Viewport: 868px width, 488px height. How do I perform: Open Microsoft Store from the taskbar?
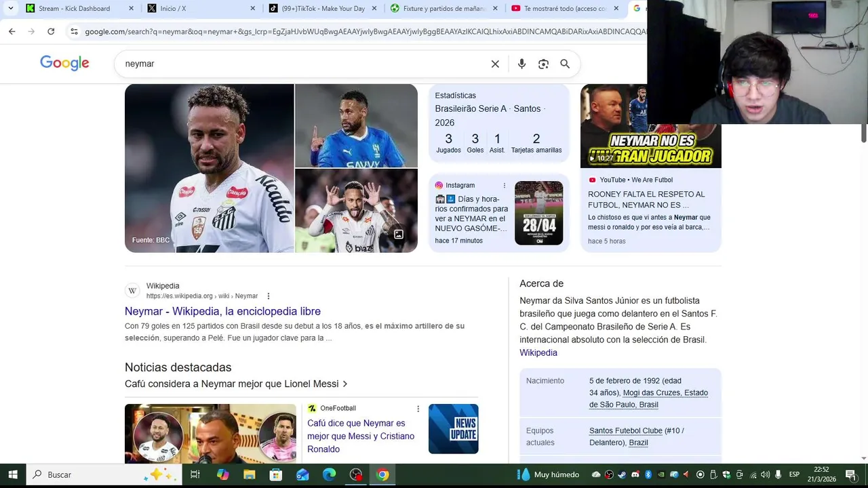tap(275, 474)
